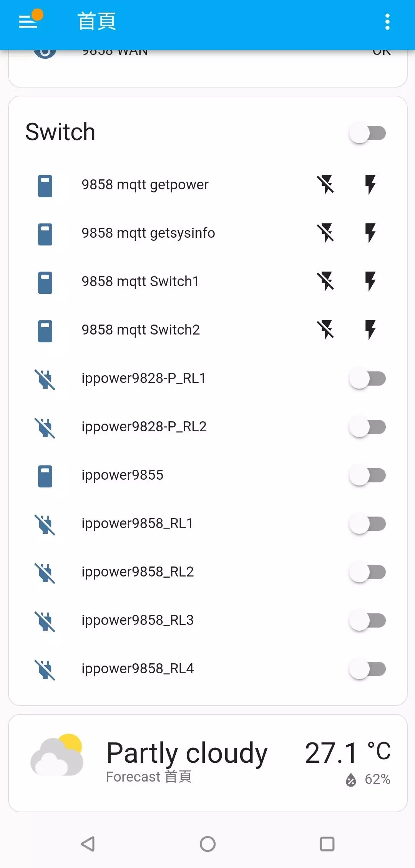415x868 pixels.
Task: Click the ippower9855 device icon
Action: tap(45, 476)
